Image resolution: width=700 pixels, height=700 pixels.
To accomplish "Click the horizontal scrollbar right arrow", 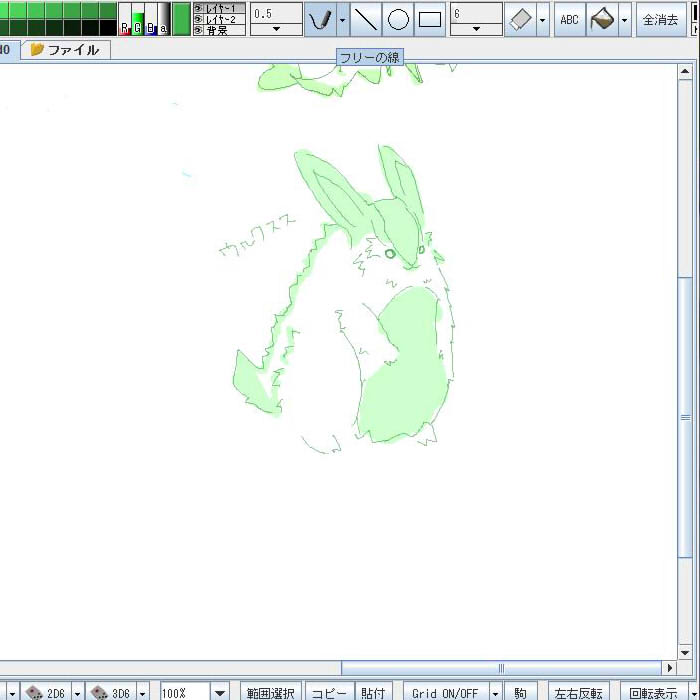I will [670, 668].
